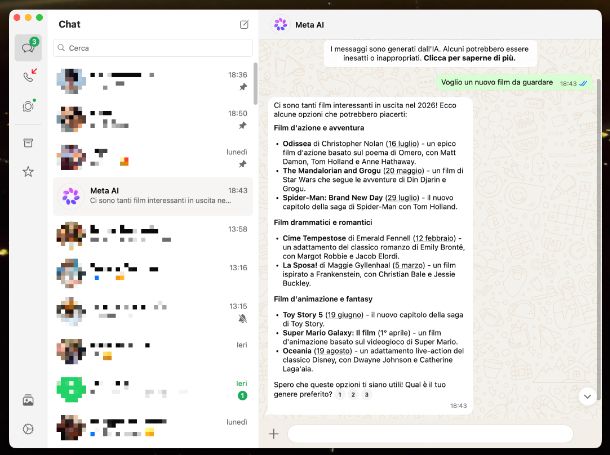Click the message input field
This screenshot has width=610, height=455.
pos(430,434)
